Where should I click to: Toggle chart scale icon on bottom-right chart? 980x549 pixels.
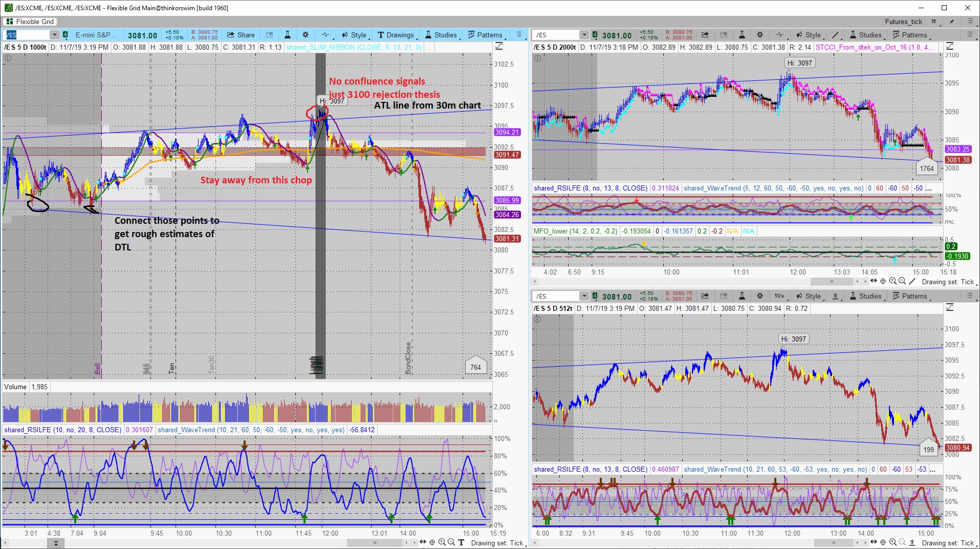pyautogui.click(x=950, y=307)
